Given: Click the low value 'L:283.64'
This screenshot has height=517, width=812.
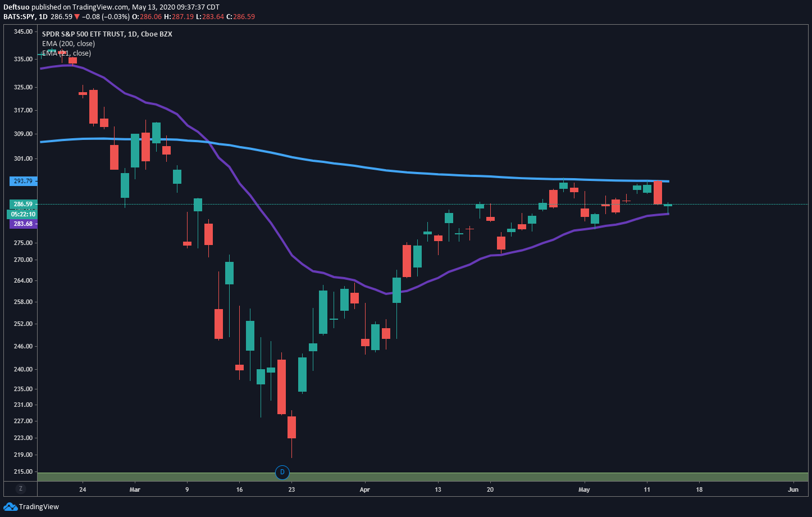Looking at the screenshot, I should [209, 17].
